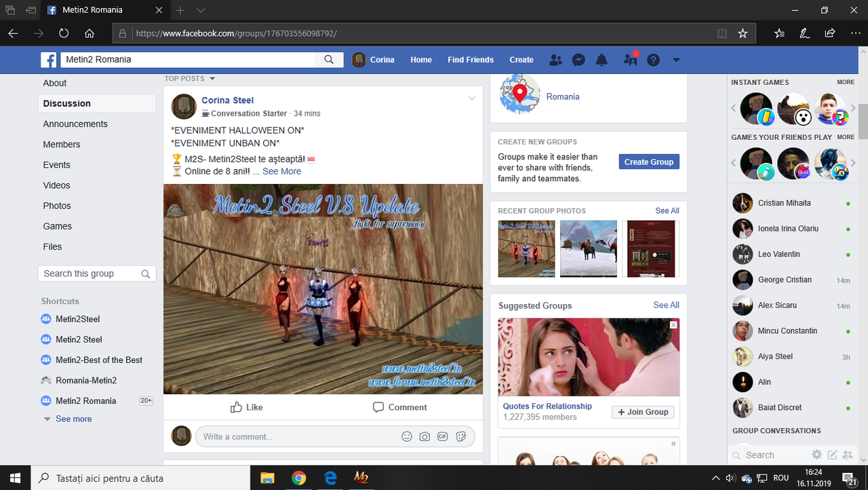Click the Facebook logo icon

48,60
